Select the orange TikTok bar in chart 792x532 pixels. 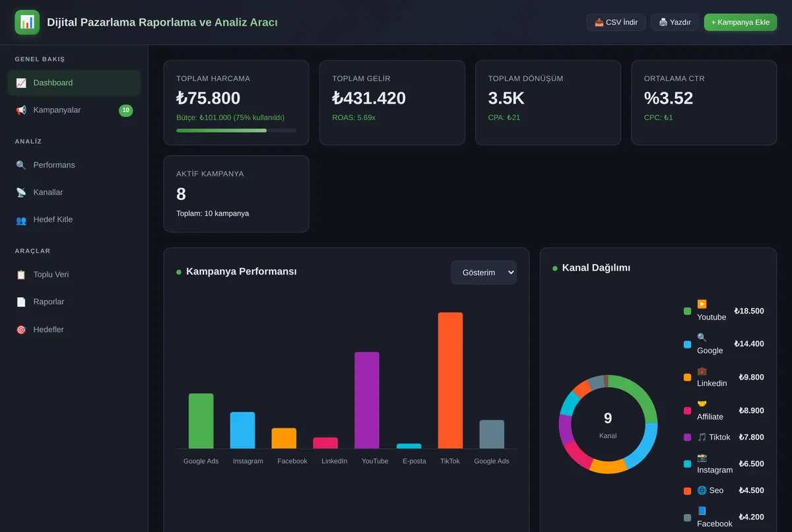(x=450, y=381)
